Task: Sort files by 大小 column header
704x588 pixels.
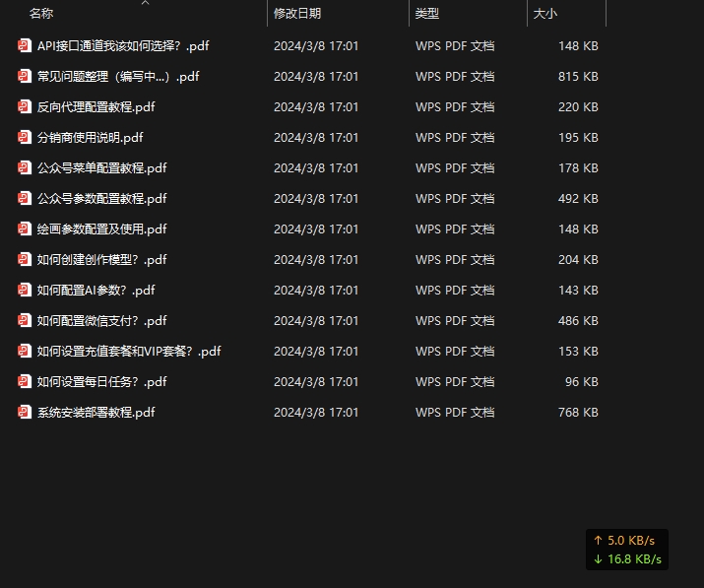Action: [544, 14]
